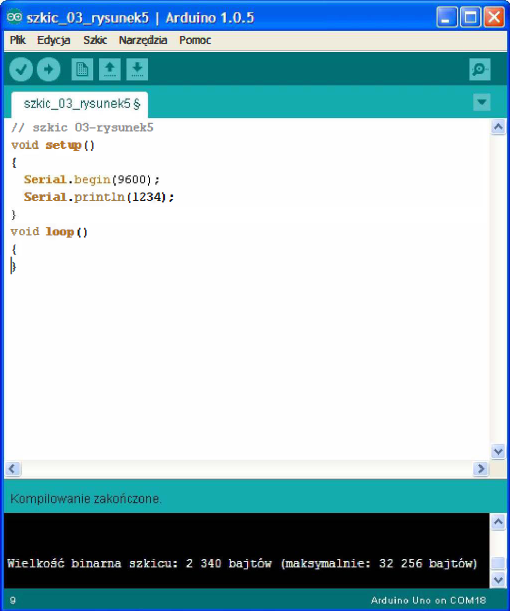Open the Pomoc menu
The image size is (510, 611).
pyautogui.click(x=195, y=40)
